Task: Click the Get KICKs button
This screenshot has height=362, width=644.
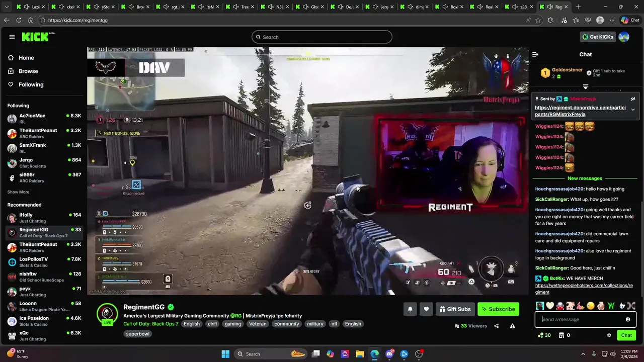Action: coord(598,37)
